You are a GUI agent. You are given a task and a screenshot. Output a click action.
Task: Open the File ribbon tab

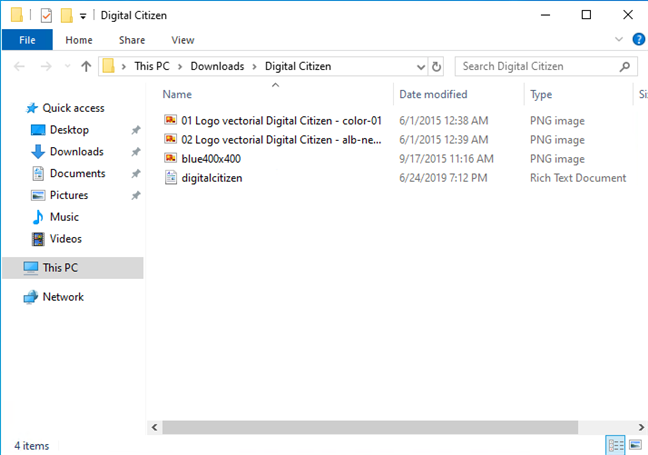27,40
